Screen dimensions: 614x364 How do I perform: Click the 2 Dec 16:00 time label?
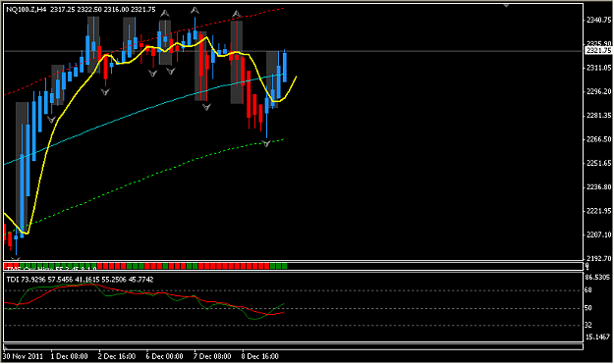coord(117,356)
